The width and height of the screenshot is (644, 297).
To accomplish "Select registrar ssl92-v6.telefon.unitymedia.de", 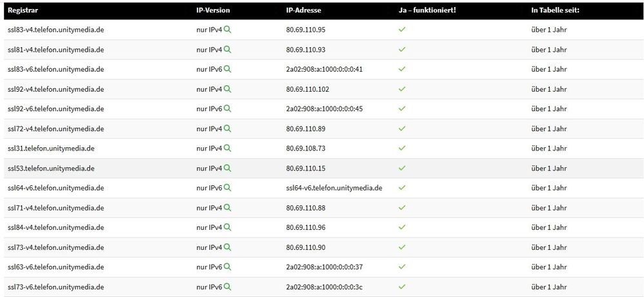I will pyautogui.click(x=55, y=108).
